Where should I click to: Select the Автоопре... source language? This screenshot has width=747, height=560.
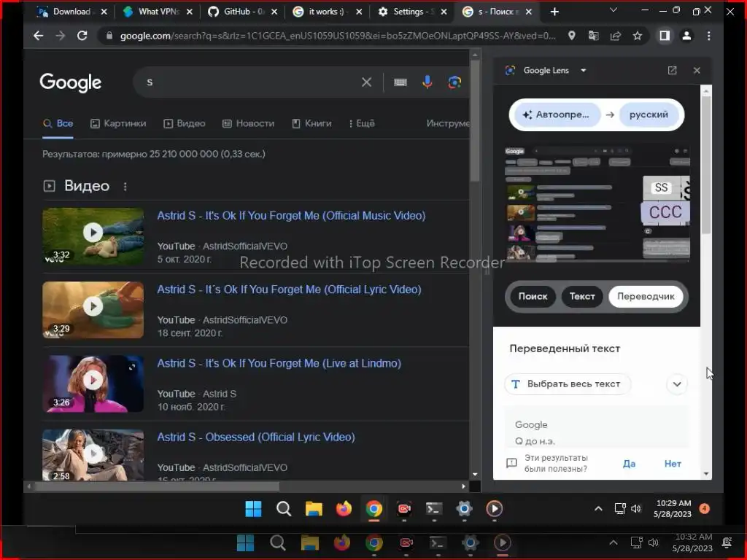[557, 114]
